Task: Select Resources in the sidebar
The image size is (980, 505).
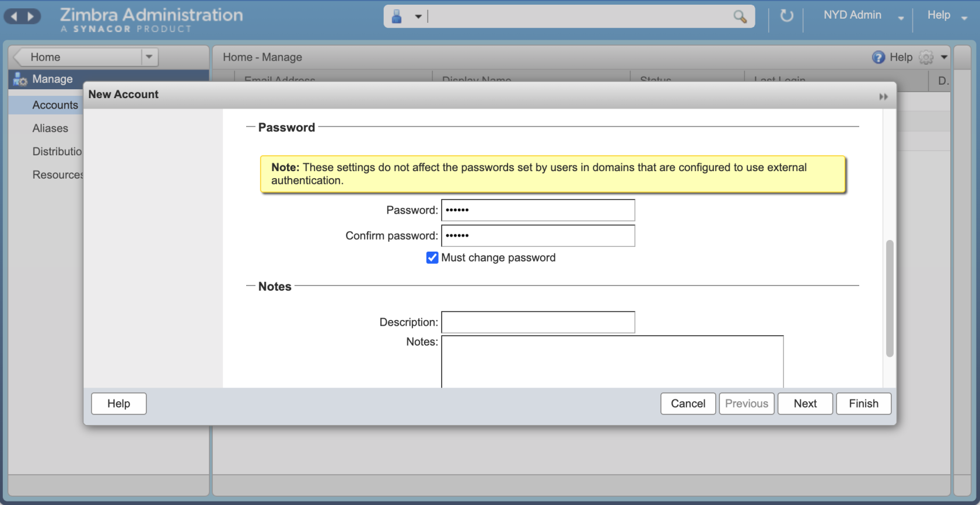Action: (x=58, y=175)
